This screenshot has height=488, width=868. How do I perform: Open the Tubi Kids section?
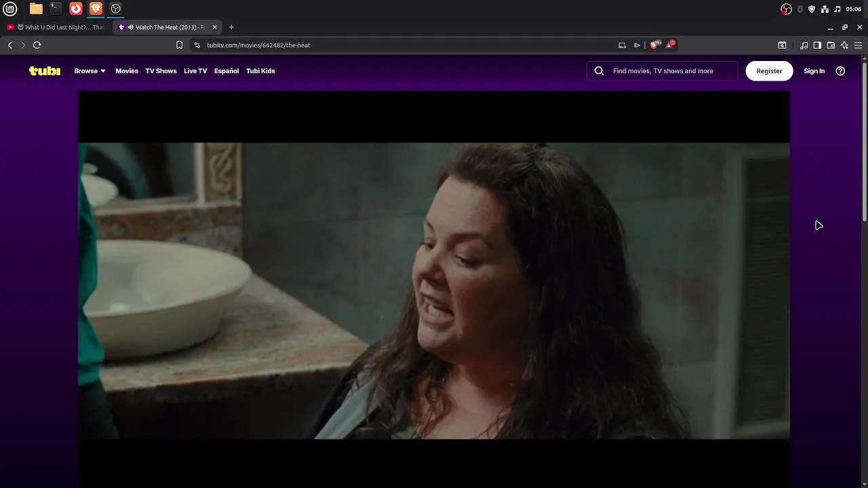[260, 70]
